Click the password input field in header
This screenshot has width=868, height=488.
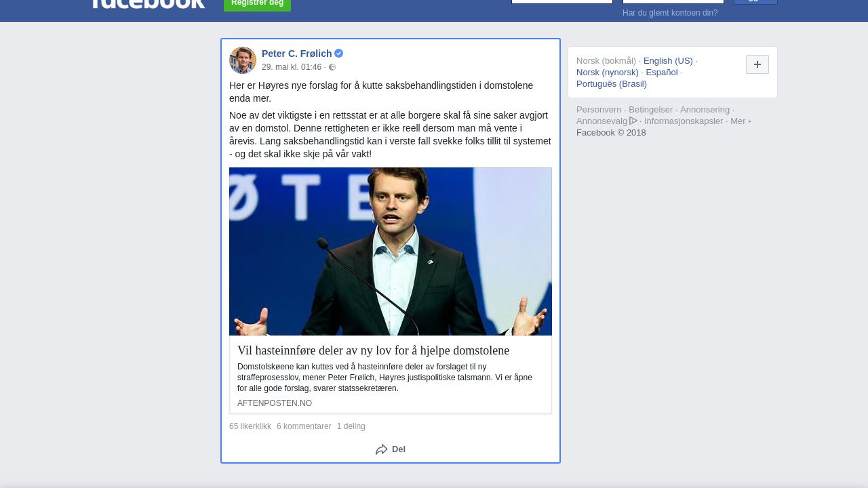coord(673,1)
